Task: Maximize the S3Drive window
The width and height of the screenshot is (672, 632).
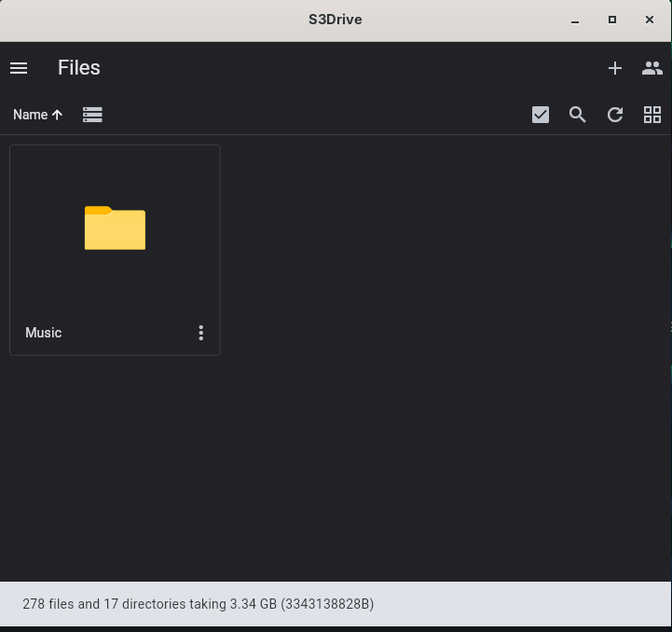Action: [x=612, y=20]
